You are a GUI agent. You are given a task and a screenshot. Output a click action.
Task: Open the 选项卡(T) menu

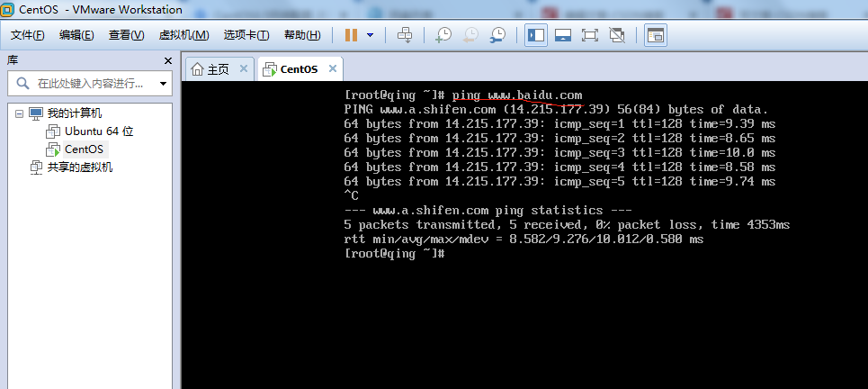click(x=246, y=35)
